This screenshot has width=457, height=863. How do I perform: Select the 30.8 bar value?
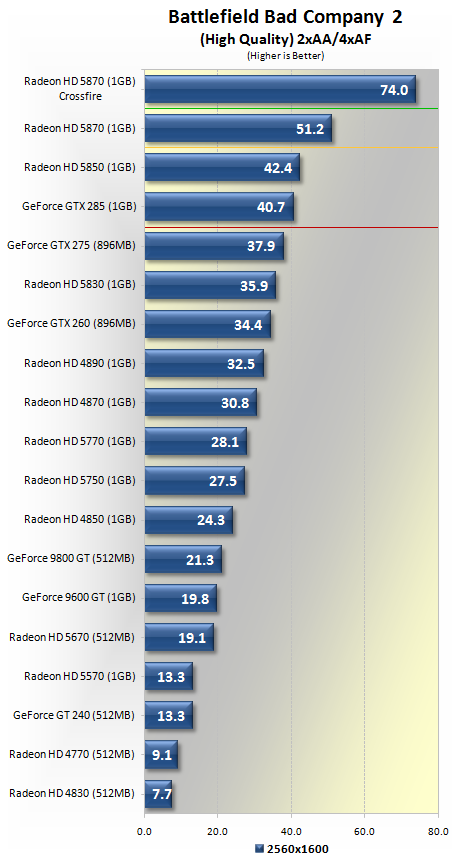(x=236, y=404)
